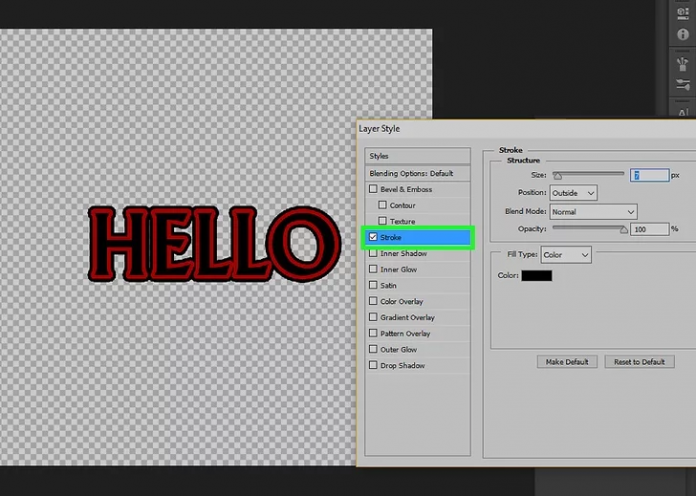Open the Position dropdown set to Outside
The width and height of the screenshot is (696, 496).
pos(573,192)
